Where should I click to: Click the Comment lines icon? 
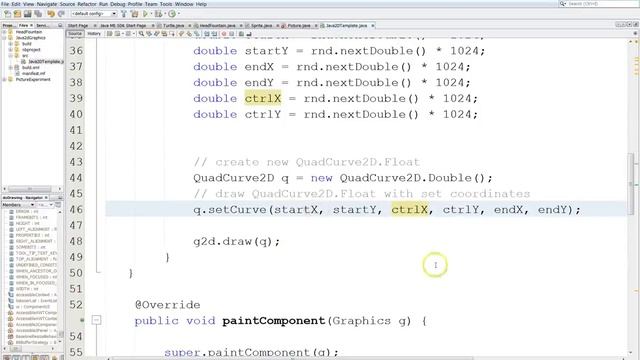tap(241, 33)
